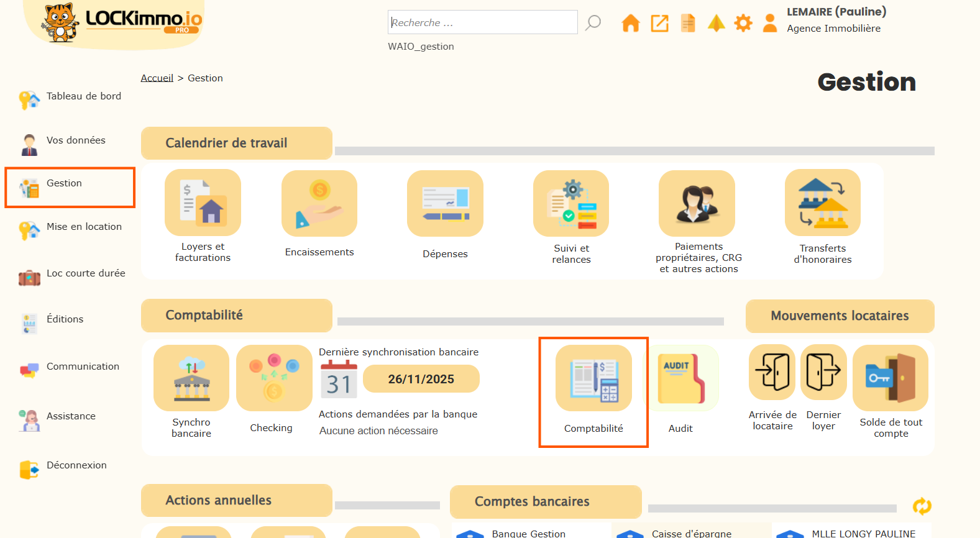This screenshot has width=980, height=538.
Task: Click into the Recherche search field
Action: 482,22
